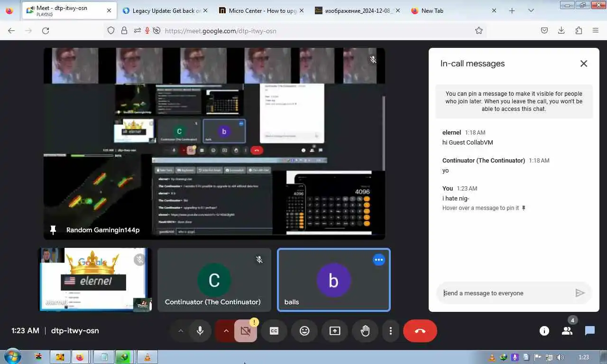This screenshot has height=364, width=607.
Task: Click the site security lock icon
Action: click(124, 30)
